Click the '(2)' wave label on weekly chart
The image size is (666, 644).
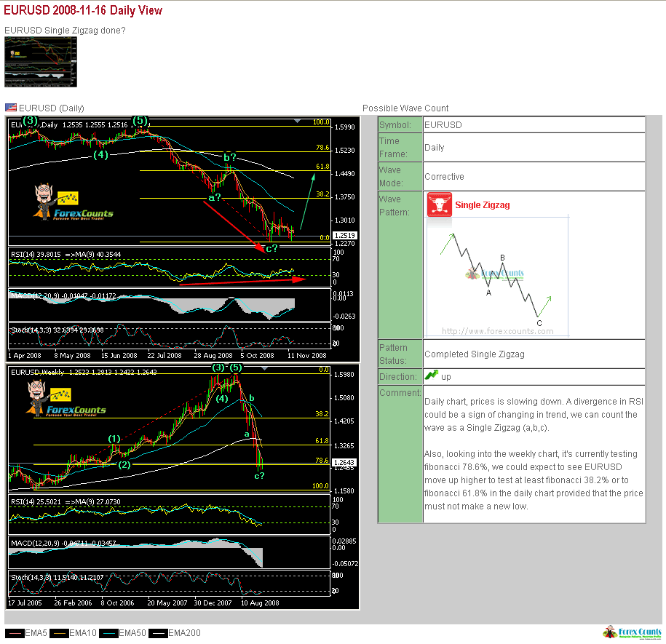(x=124, y=464)
